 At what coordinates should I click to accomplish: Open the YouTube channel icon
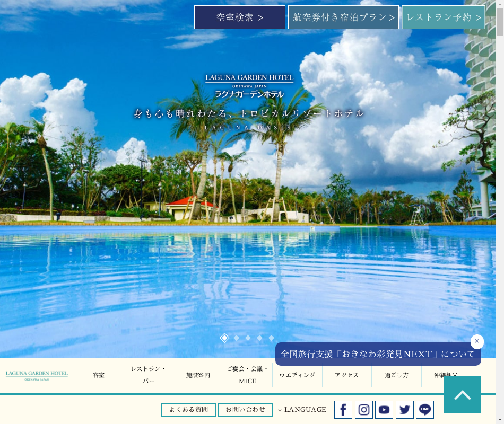(x=384, y=410)
